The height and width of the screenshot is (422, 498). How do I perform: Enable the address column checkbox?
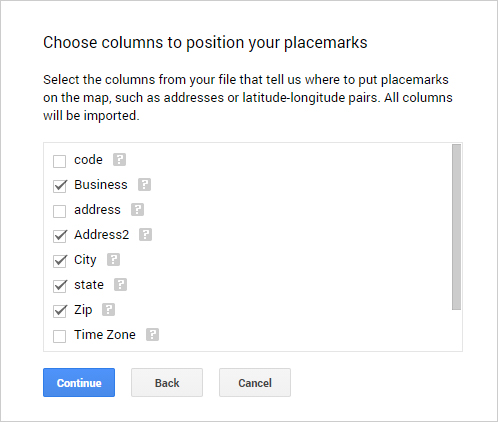tap(60, 211)
